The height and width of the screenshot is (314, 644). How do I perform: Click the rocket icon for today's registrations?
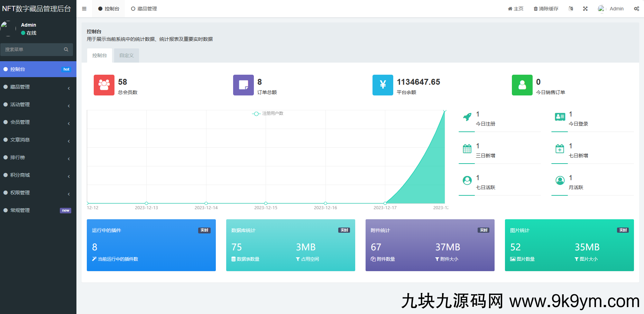467,117
